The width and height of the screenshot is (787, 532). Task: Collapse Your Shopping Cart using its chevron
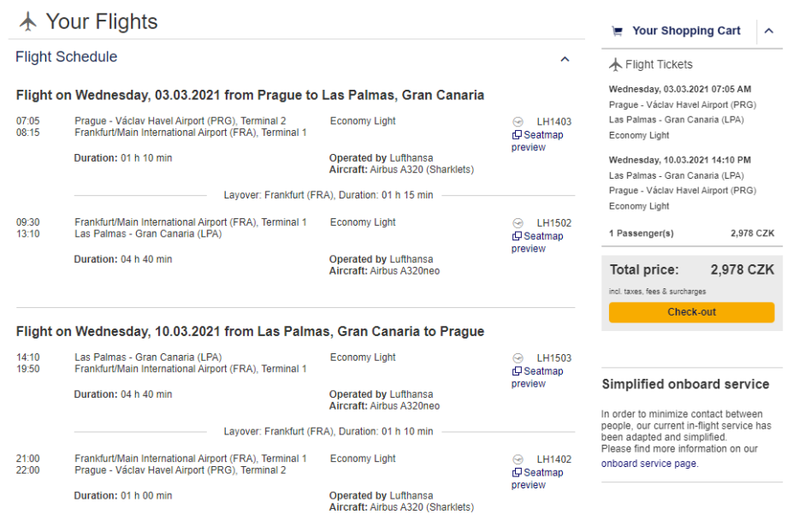click(x=768, y=31)
